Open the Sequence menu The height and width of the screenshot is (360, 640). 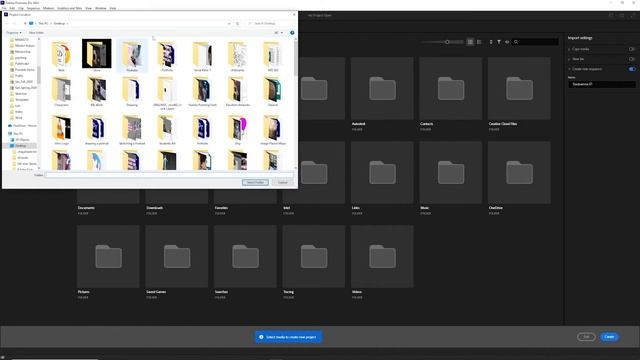point(33,8)
